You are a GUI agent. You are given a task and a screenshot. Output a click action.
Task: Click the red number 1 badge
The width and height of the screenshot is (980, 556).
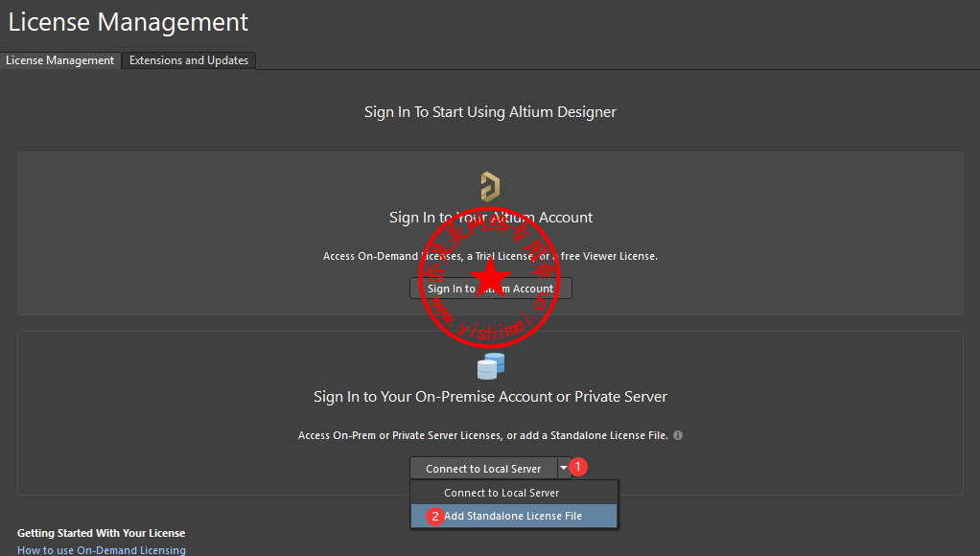click(578, 467)
